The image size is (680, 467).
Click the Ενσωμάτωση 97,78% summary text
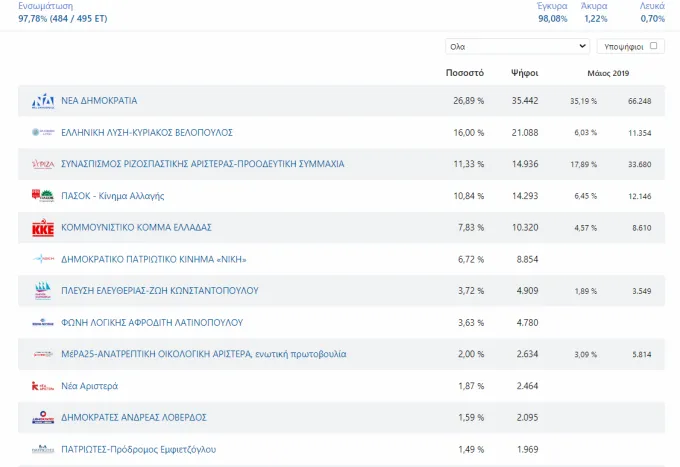(62, 12)
